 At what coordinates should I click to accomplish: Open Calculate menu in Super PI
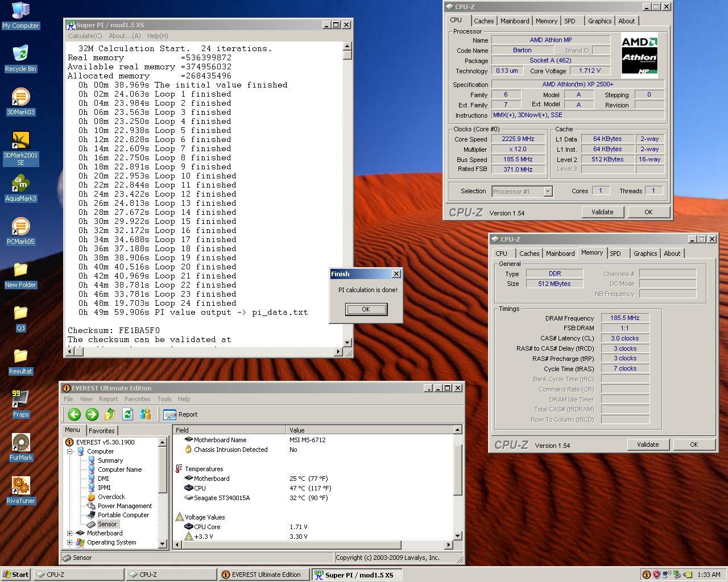[x=85, y=36]
